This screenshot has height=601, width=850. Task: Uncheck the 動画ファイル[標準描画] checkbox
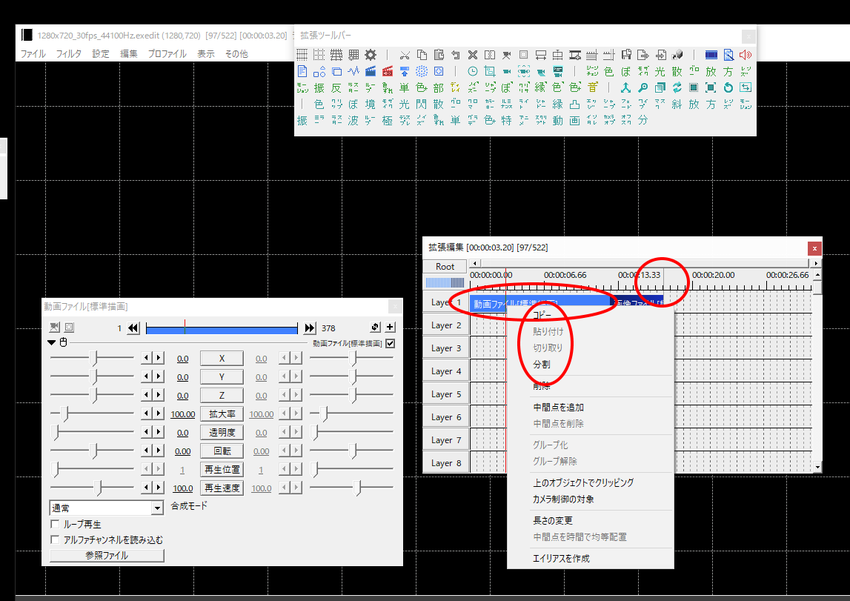coord(390,343)
